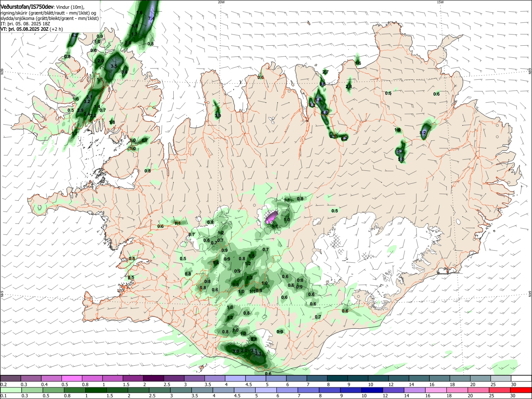Click the 20W longitude label
Screen dimensions: 532x399
(221, 2)
